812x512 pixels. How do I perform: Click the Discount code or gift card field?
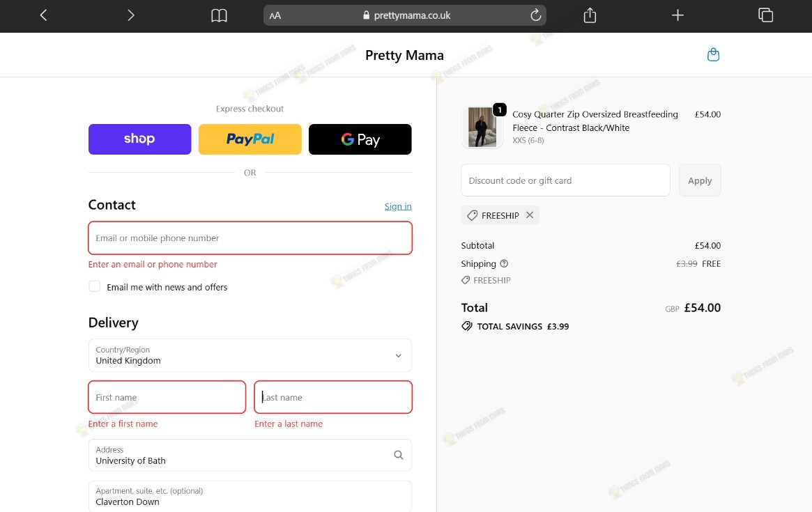565,180
